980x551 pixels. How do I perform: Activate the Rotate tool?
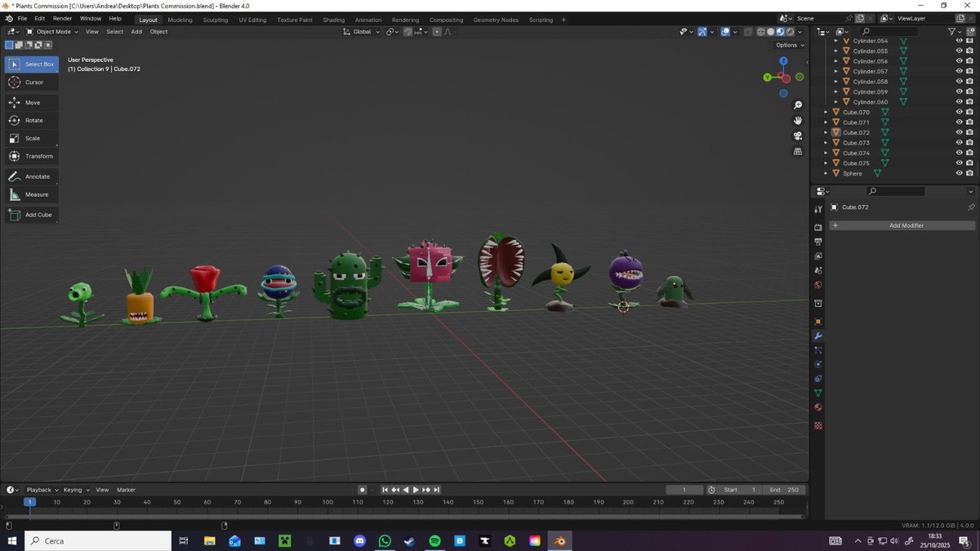(31, 121)
